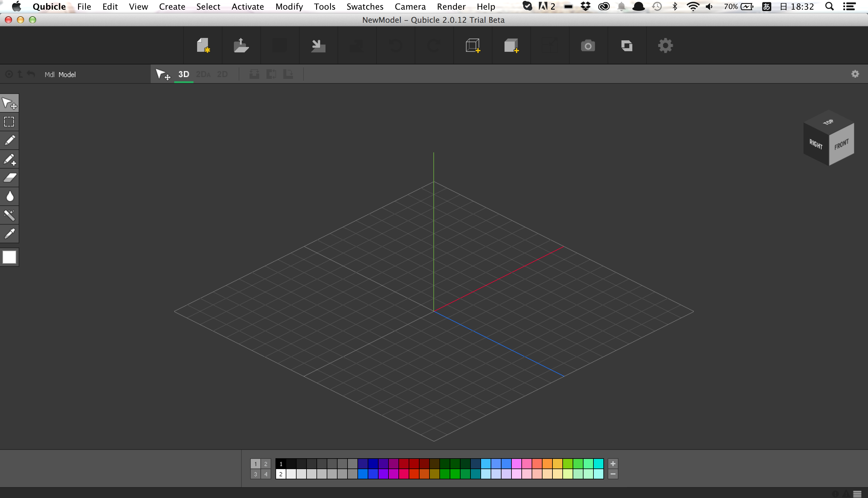Open settings gear in the top toolbar
The height and width of the screenshot is (498, 868).
click(x=665, y=45)
